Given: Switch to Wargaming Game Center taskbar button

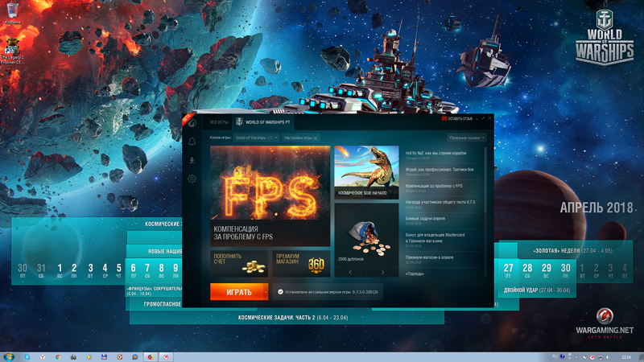Looking at the screenshot, I should 166,357.
